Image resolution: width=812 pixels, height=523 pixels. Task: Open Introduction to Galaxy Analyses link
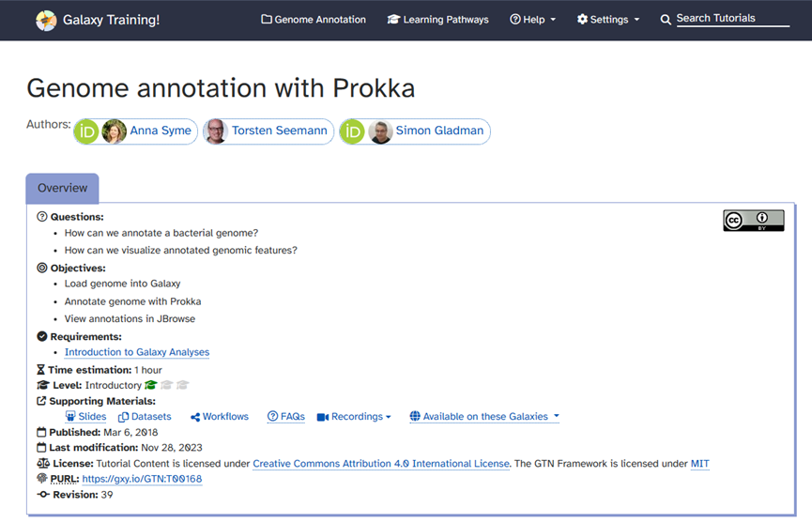click(x=137, y=352)
